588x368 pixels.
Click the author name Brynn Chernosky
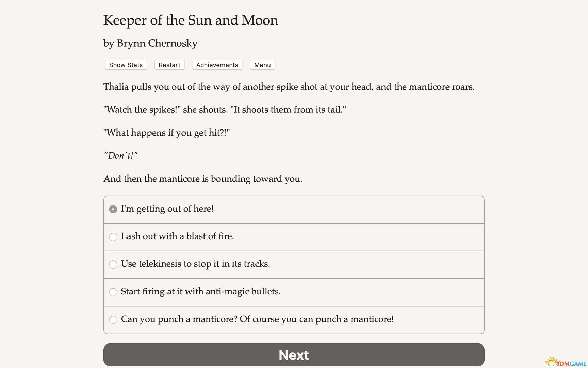pos(150,43)
